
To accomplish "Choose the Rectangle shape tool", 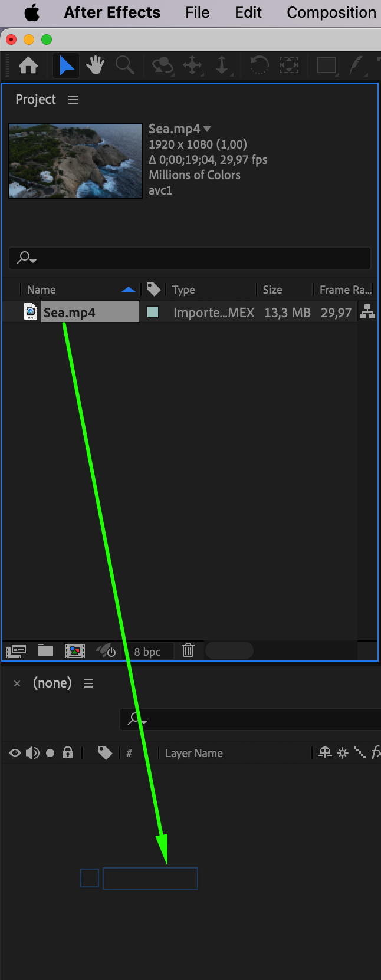I will (x=326, y=65).
